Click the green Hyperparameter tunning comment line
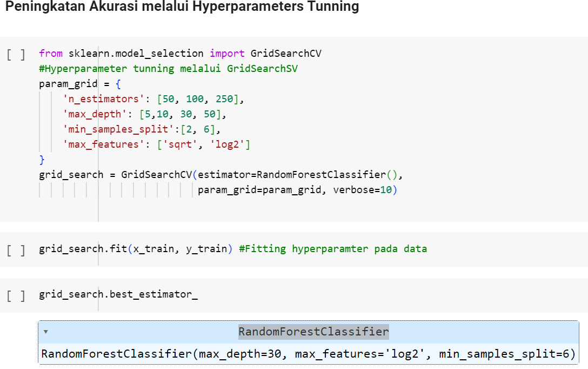The height and width of the screenshot is (369, 588). point(168,69)
